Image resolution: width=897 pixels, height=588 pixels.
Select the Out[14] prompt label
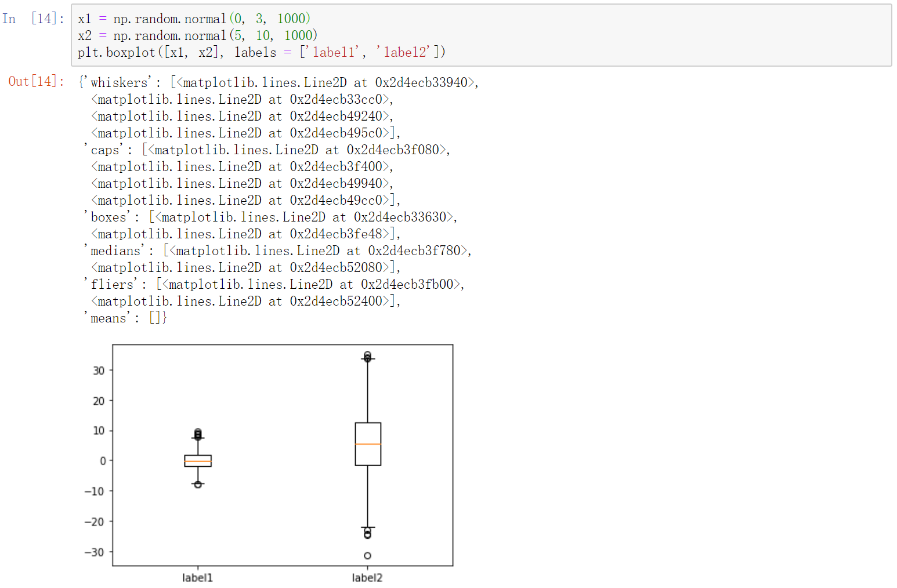pos(36,82)
